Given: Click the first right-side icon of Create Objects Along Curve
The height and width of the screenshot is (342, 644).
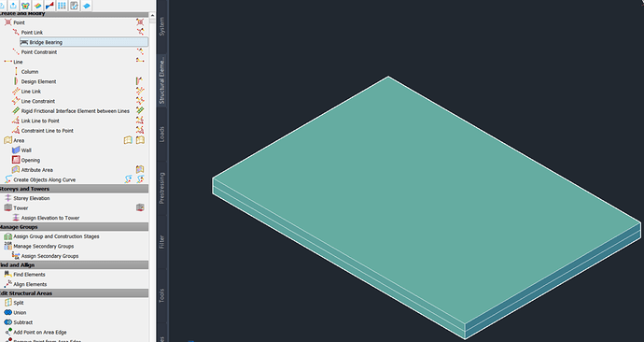Looking at the screenshot, I should 128,179.
